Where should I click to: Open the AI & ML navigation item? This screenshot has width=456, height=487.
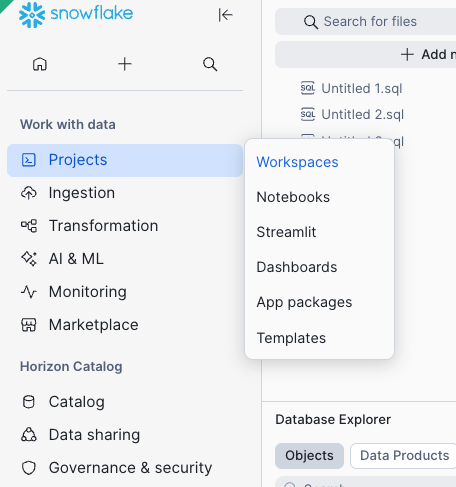click(125, 259)
